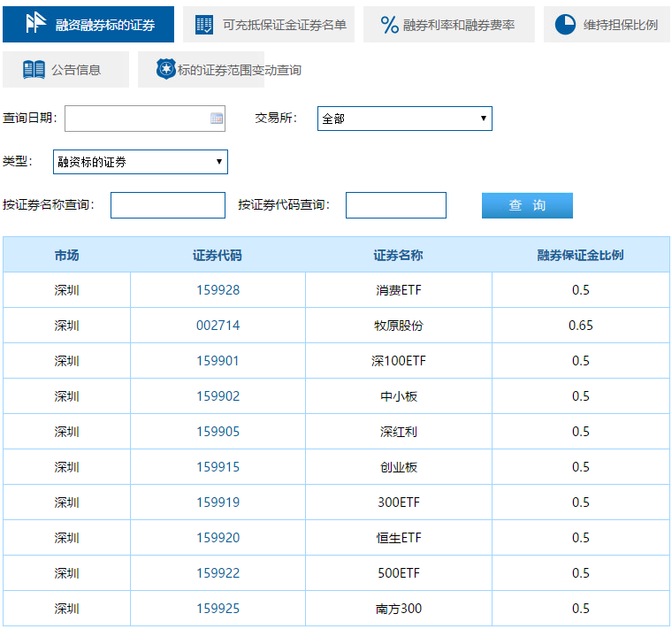Image resolution: width=672 pixels, height=629 pixels.
Task: Click the pie chart icon on 维持担保比例 tab
Action: tap(565, 25)
